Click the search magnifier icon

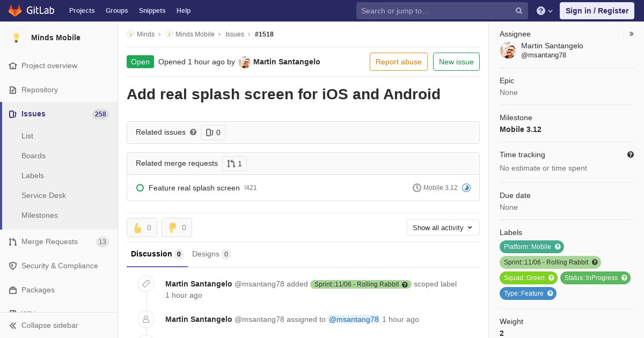coord(519,11)
